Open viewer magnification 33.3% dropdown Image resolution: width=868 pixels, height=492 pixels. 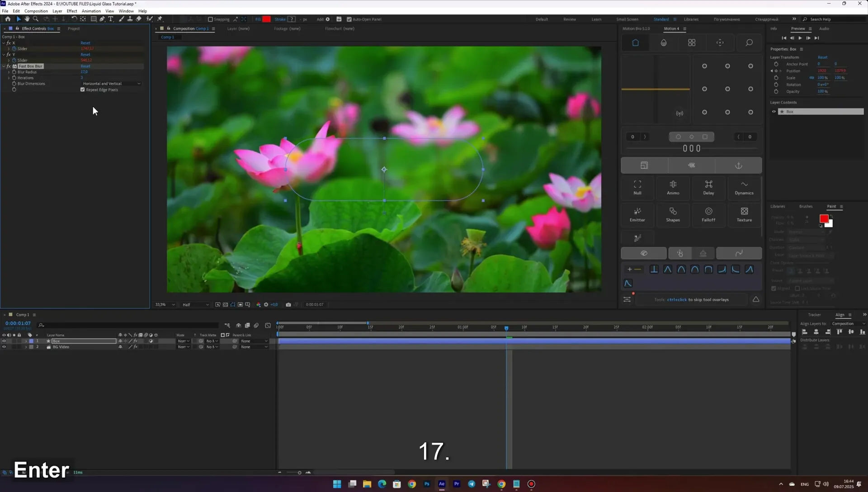coord(165,305)
